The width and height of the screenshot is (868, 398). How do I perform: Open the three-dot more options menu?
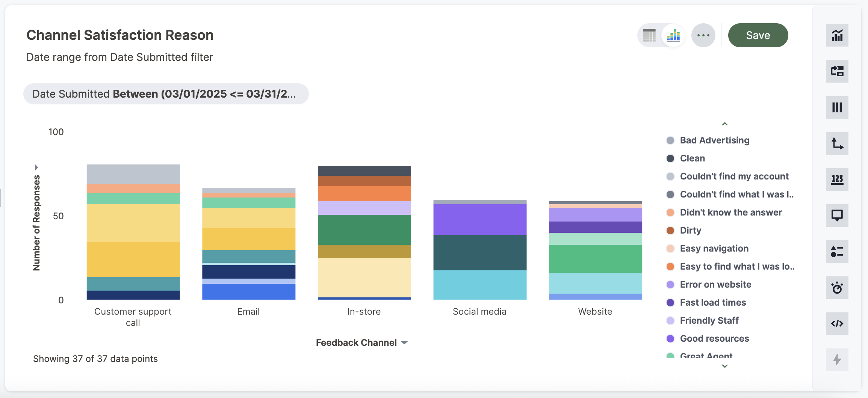pyautogui.click(x=703, y=36)
